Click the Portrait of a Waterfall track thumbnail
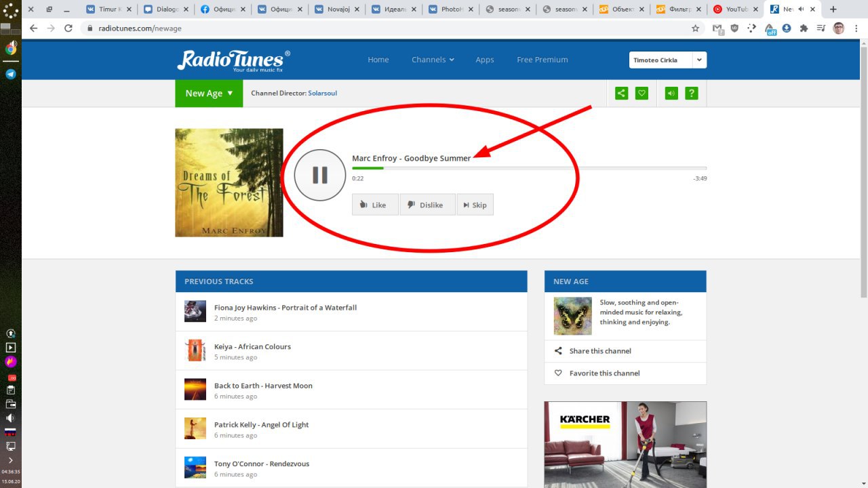The image size is (868, 488). click(x=195, y=311)
